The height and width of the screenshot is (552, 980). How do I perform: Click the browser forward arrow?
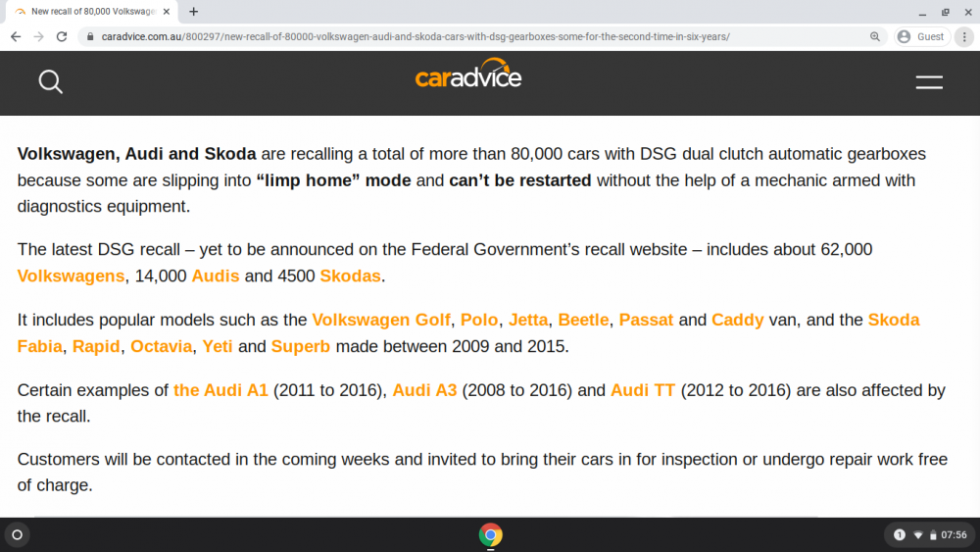[39, 37]
